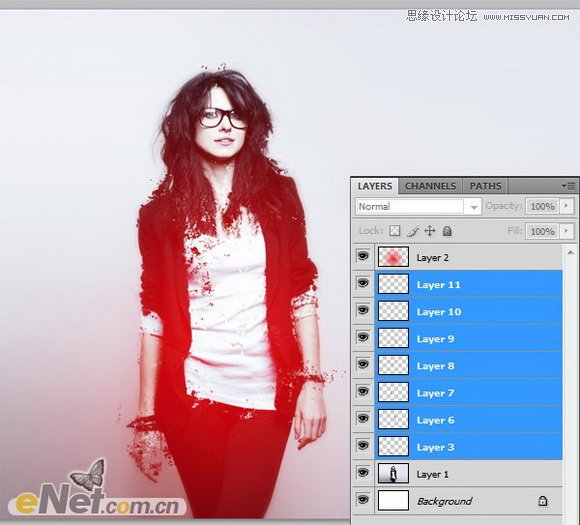Open the Paths tab
The width and height of the screenshot is (580, 525).
(x=485, y=186)
